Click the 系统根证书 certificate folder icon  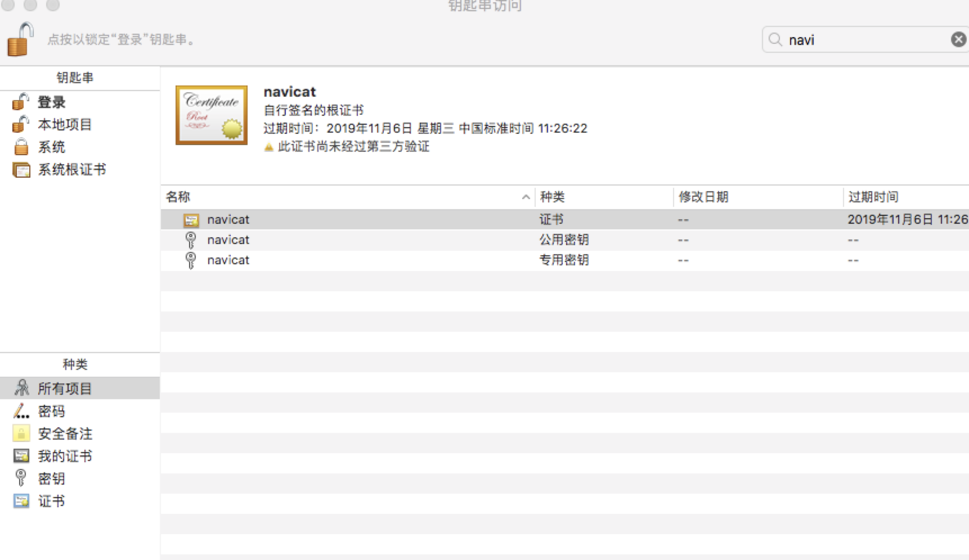click(21, 169)
